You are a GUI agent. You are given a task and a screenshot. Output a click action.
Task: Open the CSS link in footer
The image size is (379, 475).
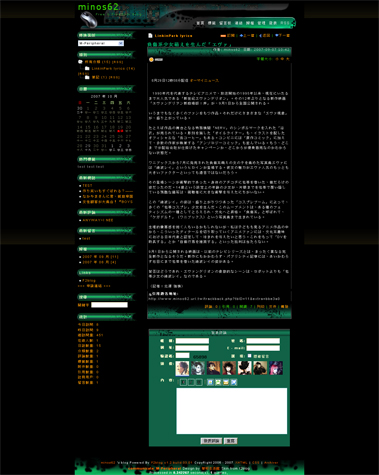click(256, 462)
